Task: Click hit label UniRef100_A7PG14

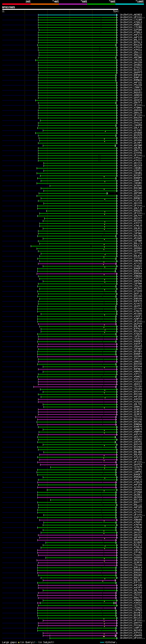Action: point(131,48)
